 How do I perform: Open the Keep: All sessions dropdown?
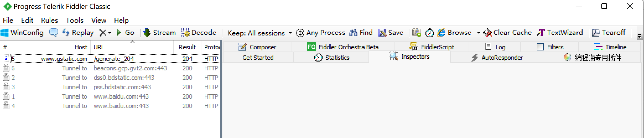(259, 33)
